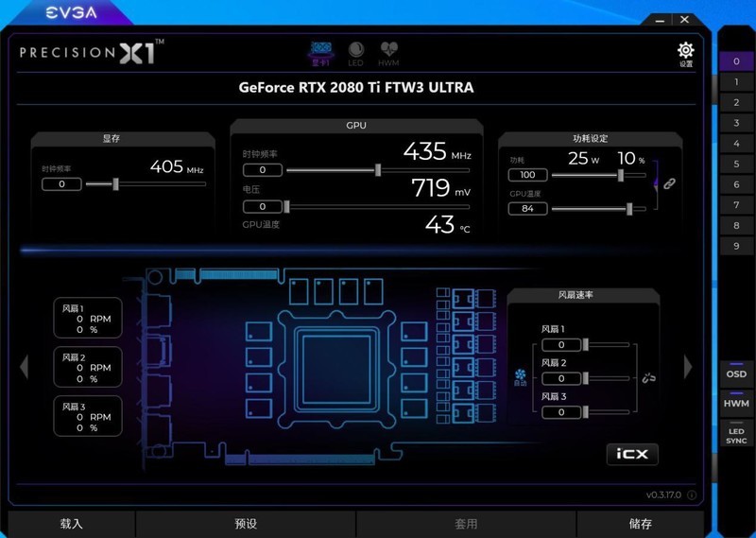Show next panel with right arrow

(x=688, y=367)
